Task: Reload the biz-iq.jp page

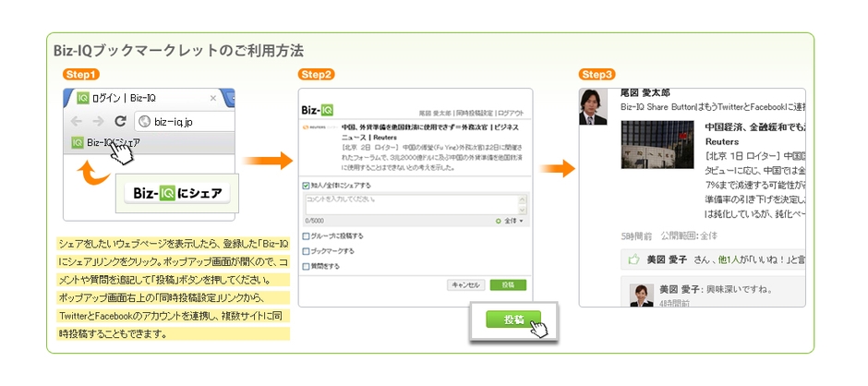Action: pos(120,121)
